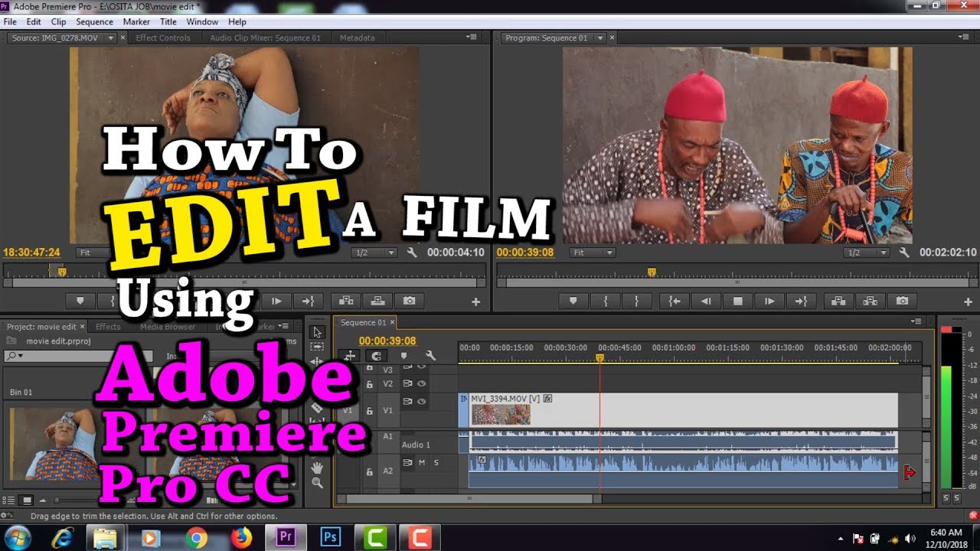980x551 pixels.
Task: Step forward one frame in Program monitor
Action: pos(769,302)
